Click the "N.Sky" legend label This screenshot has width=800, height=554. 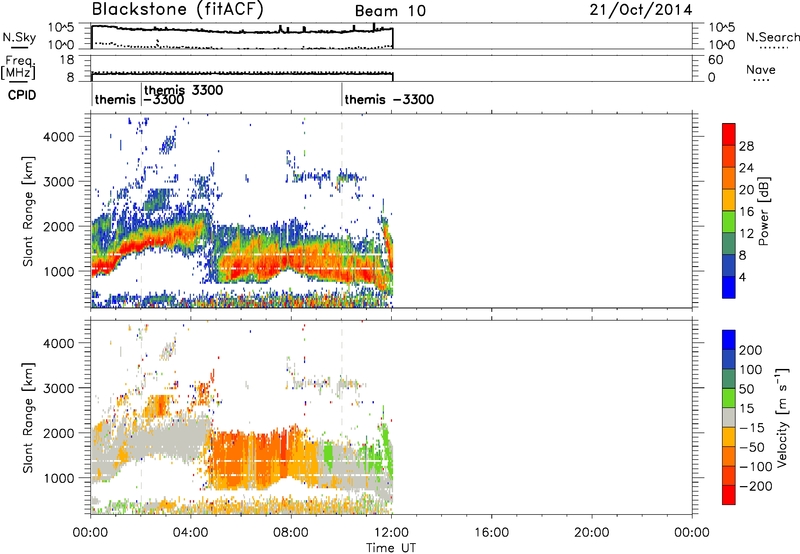(19, 37)
